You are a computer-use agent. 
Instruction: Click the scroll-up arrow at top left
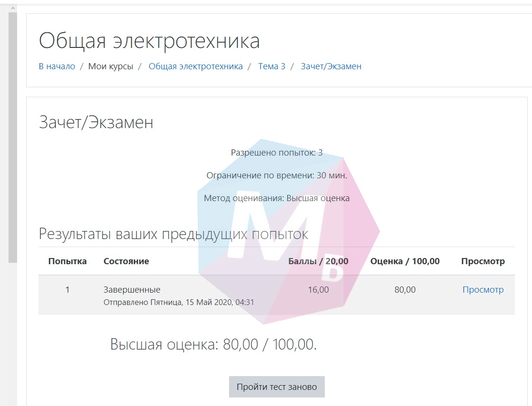tap(13, 8)
